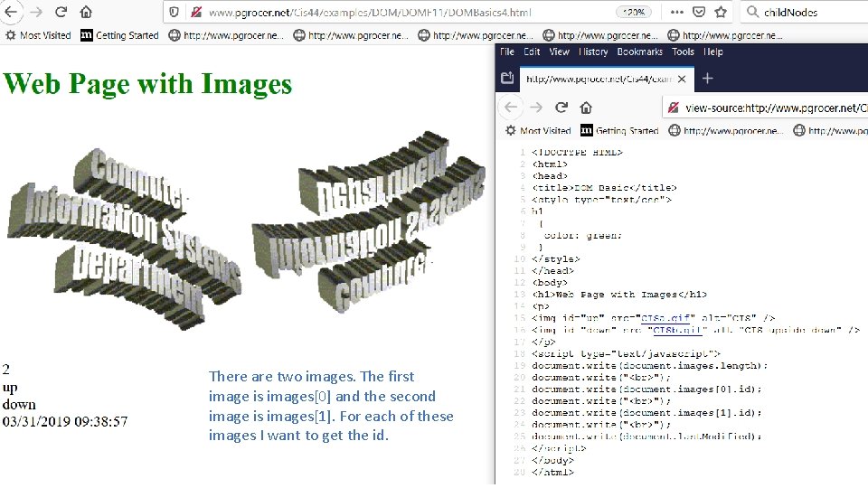Go forward in the main browser window
Screen dimensions: 868x488
(x=36, y=12)
